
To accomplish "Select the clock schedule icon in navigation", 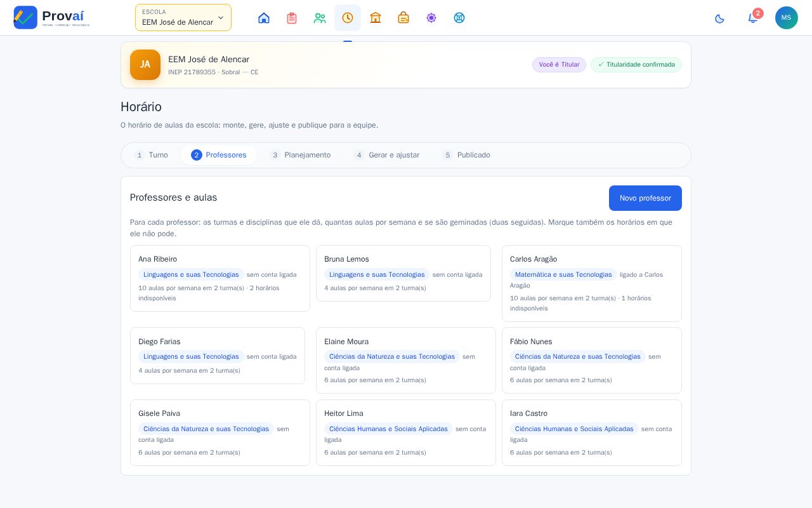I will pyautogui.click(x=348, y=18).
